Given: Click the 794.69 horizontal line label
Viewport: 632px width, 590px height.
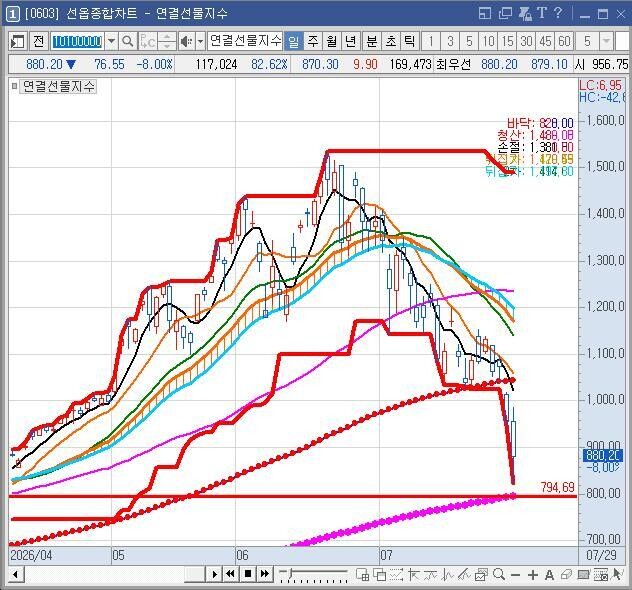Looking at the screenshot, I should click(x=557, y=487).
